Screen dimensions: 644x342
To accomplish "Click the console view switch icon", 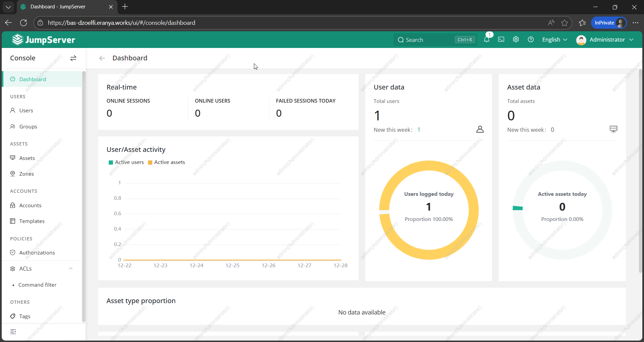I will pos(73,58).
